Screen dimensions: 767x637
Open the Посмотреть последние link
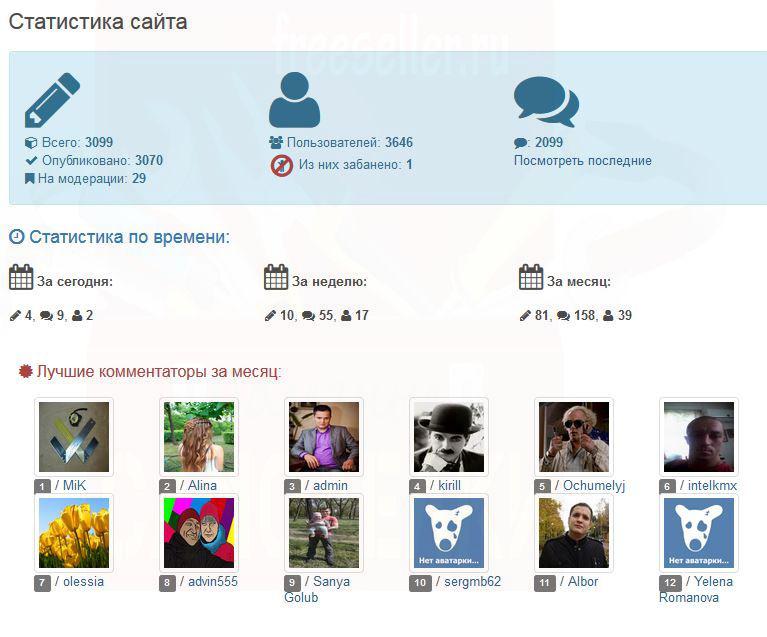click(x=583, y=160)
